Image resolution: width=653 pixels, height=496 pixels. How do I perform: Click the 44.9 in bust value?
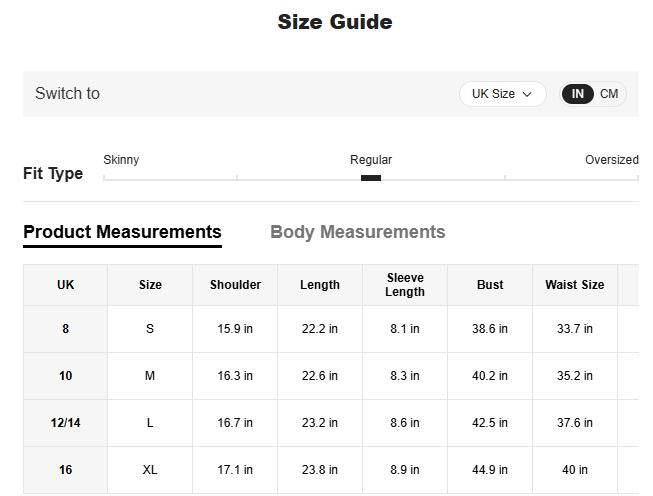490,470
